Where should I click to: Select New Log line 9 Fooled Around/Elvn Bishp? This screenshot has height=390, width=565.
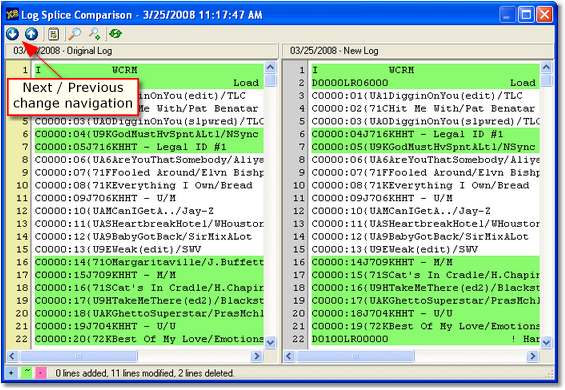[x=426, y=173]
